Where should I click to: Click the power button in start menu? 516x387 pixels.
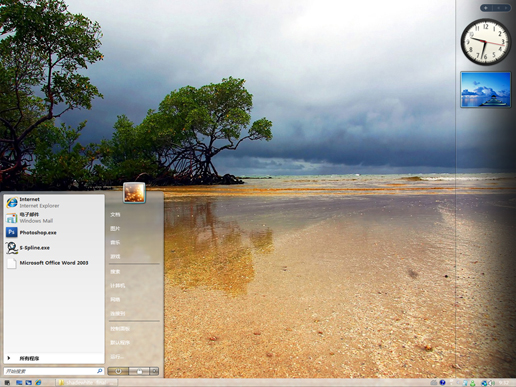click(x=118, y=371)
